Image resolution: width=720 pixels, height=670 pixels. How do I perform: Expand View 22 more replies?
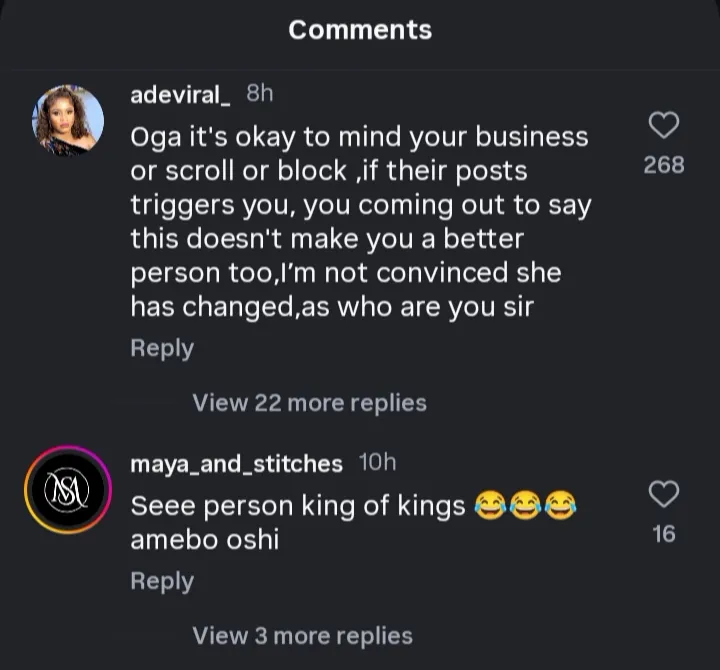309,403
